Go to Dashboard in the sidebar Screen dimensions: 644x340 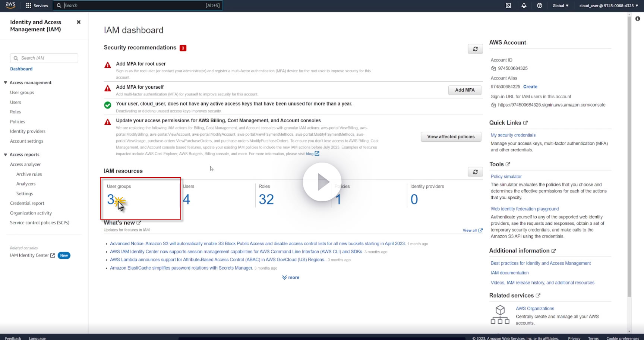coord(21,69)
